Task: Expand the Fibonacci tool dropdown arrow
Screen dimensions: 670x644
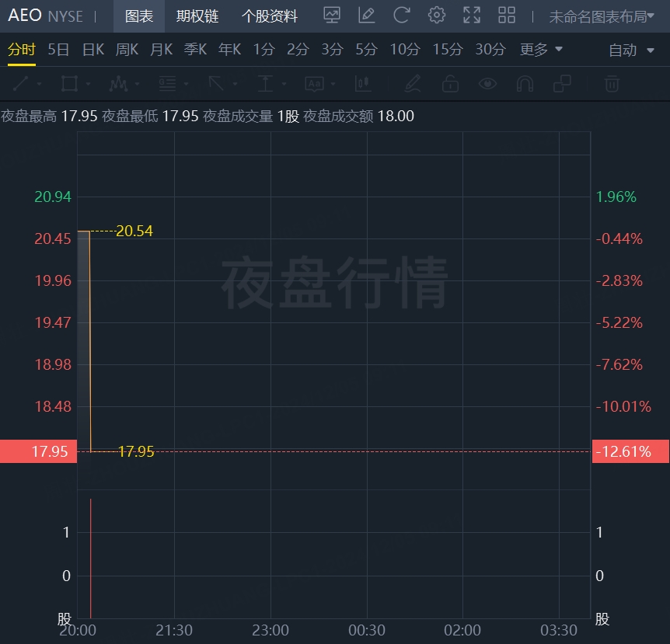Action: (186, 84)
